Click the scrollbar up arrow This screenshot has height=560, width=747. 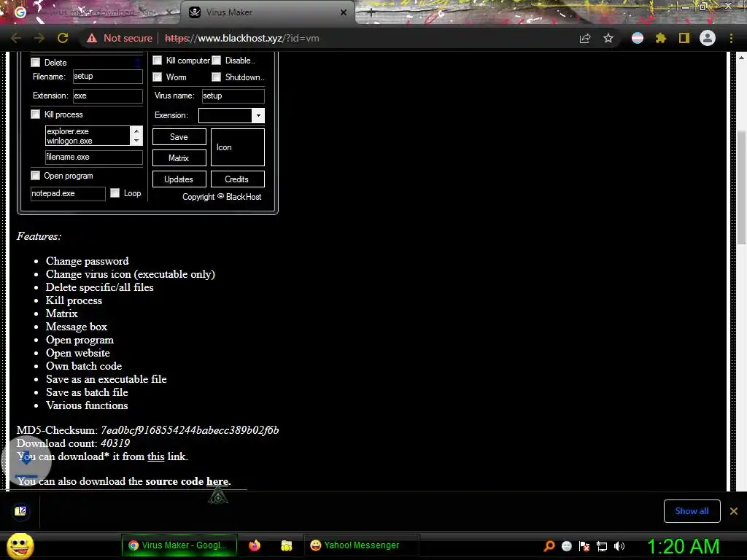pyautogui.click(x=742, y=57)
